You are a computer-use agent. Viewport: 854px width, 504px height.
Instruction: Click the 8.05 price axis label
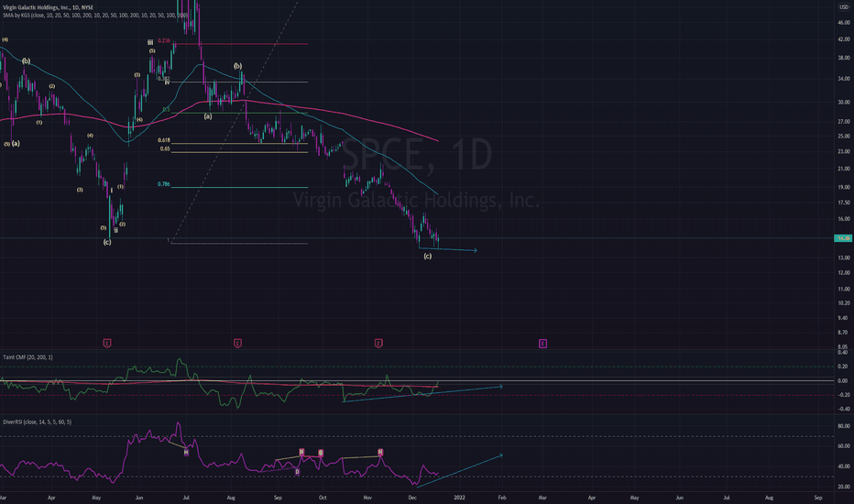pos(843,346)
